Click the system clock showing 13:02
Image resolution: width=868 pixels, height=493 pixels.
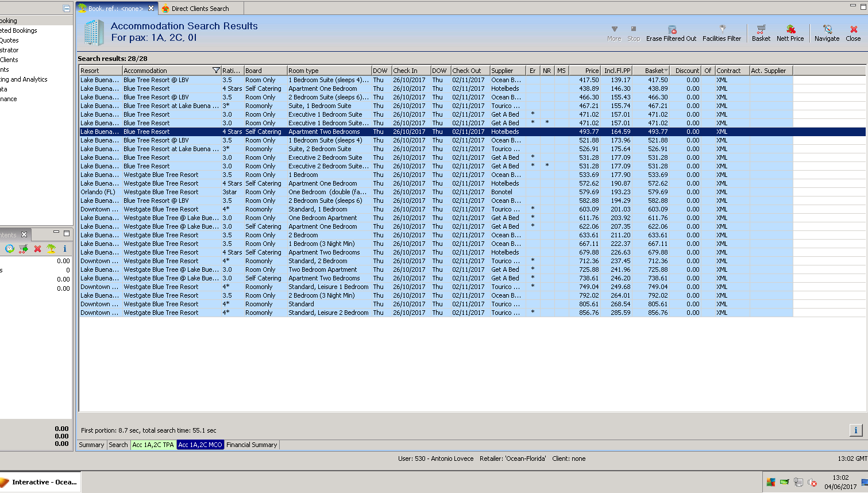tap(840, 477)
